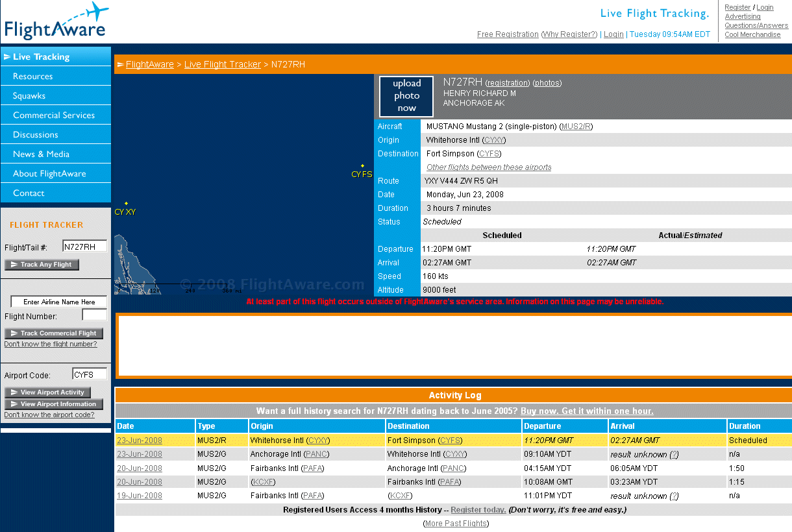Open the Discussions menu item
This screenshot has height=532, width=792.
56,134
